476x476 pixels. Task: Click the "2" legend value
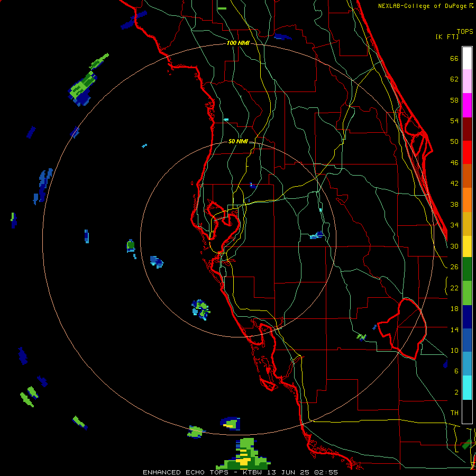click(456, 392)
